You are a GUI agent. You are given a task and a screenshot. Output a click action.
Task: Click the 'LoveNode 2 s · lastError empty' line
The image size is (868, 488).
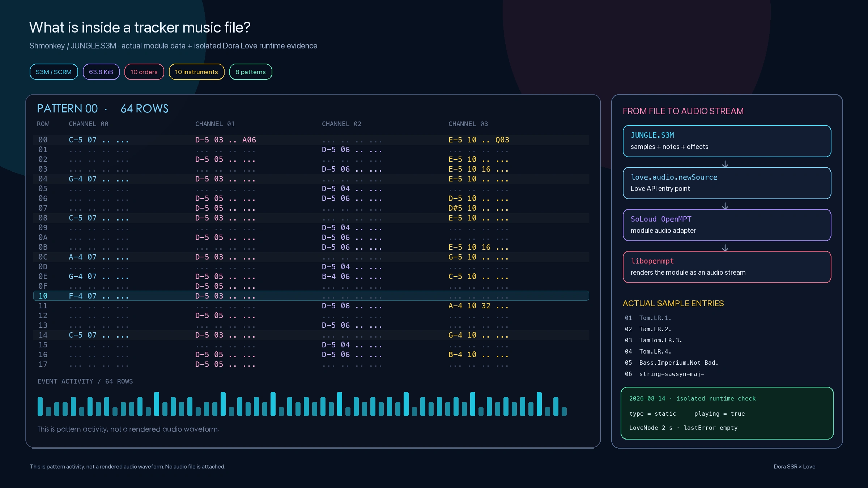click(x=683, y=428)
